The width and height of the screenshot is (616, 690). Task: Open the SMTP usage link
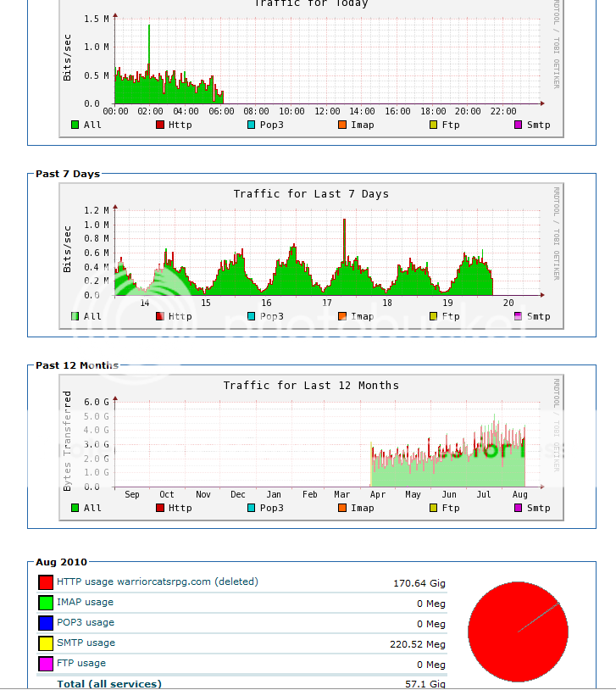86,643
